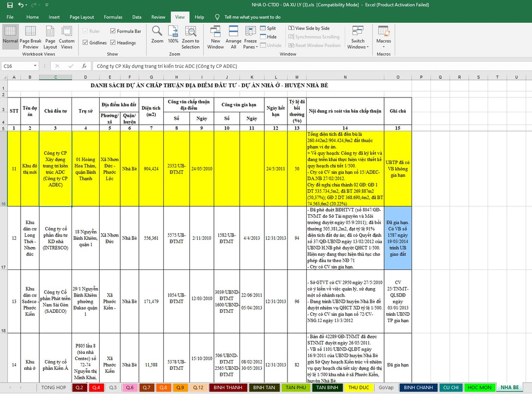Set zoom to 100%
This screenshot has height=394, width=532.
173,34
